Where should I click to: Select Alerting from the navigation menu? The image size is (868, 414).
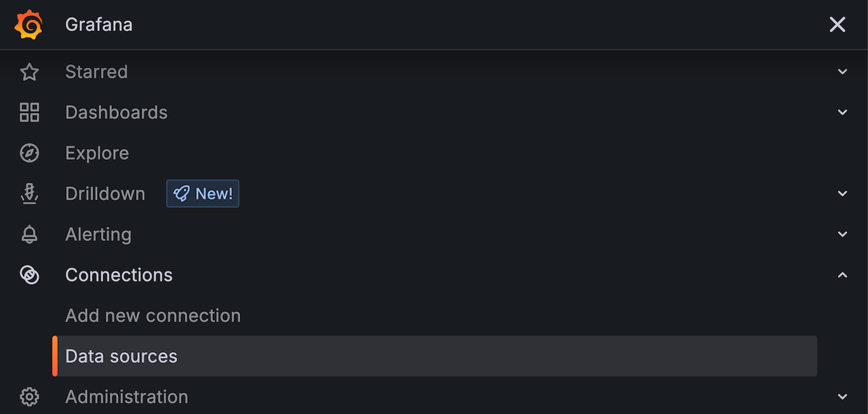[x=98, y=234]
